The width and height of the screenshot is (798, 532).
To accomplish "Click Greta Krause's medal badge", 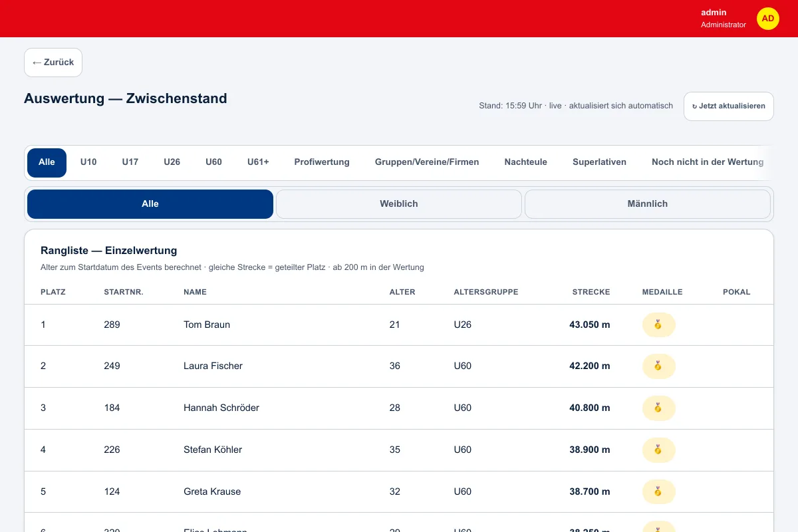I will coord(658,492).
